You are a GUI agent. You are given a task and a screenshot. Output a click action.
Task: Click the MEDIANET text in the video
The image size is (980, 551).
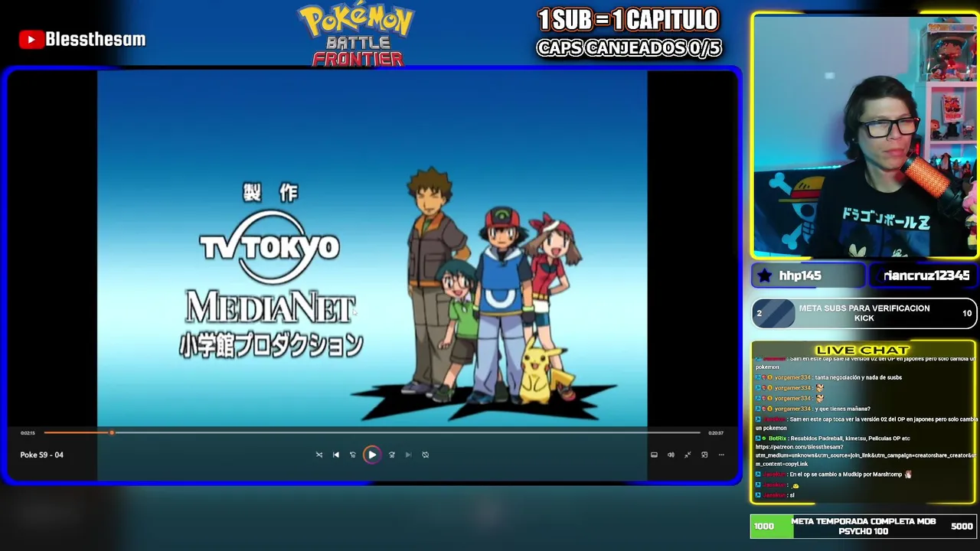pos(270,307)
